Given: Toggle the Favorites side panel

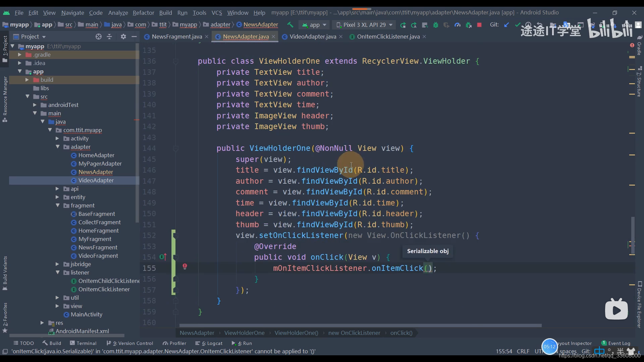Looking at the screenshot, I should pyautogui.click(x=5, y=317).
